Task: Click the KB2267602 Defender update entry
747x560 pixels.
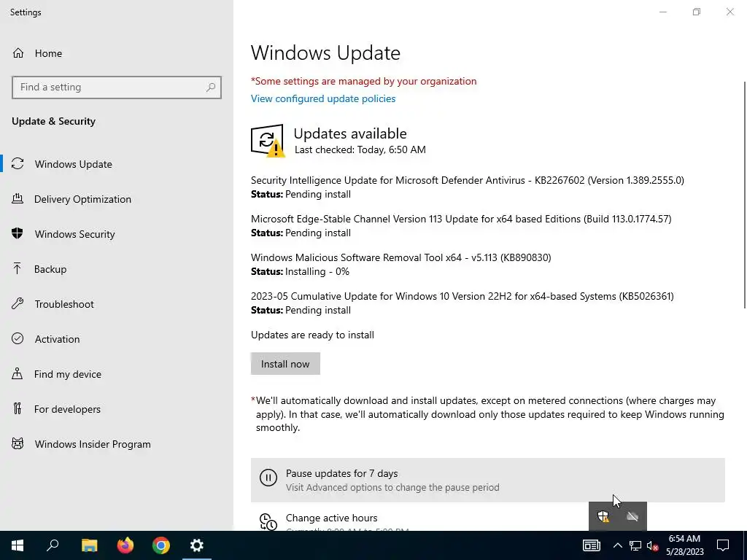Action: [x=468, y=187]
